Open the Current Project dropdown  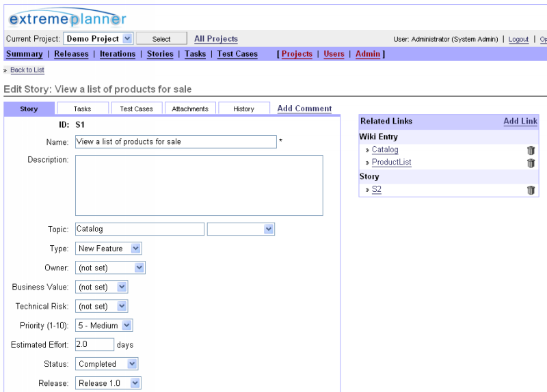click(98, 39)
